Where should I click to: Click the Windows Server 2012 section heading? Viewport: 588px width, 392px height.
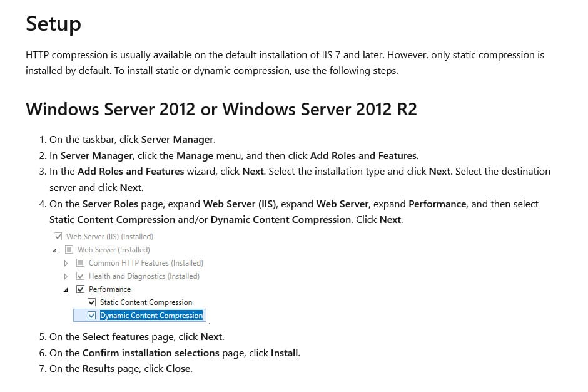click(221, 110)
